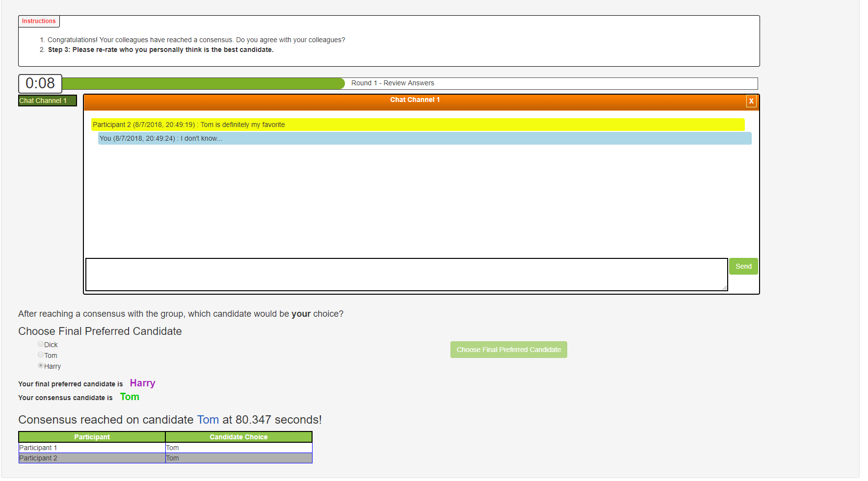Click your blue "I don't know..." message

pos(424,138)
